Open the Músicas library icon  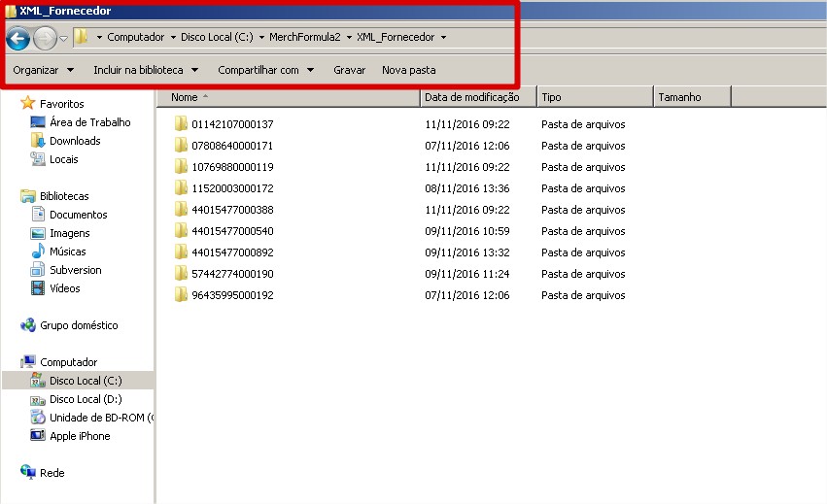[38, 252]
